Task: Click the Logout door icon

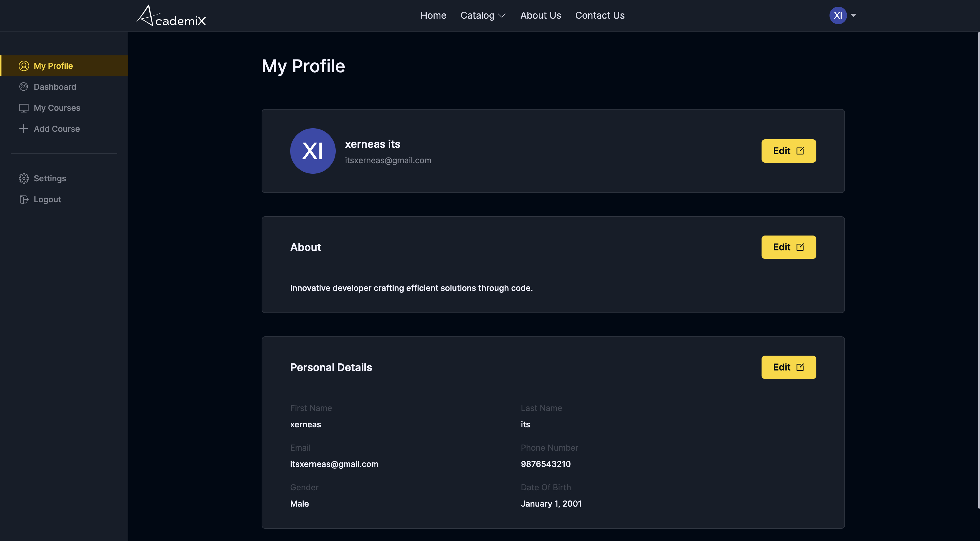Action: click(24, 200)
